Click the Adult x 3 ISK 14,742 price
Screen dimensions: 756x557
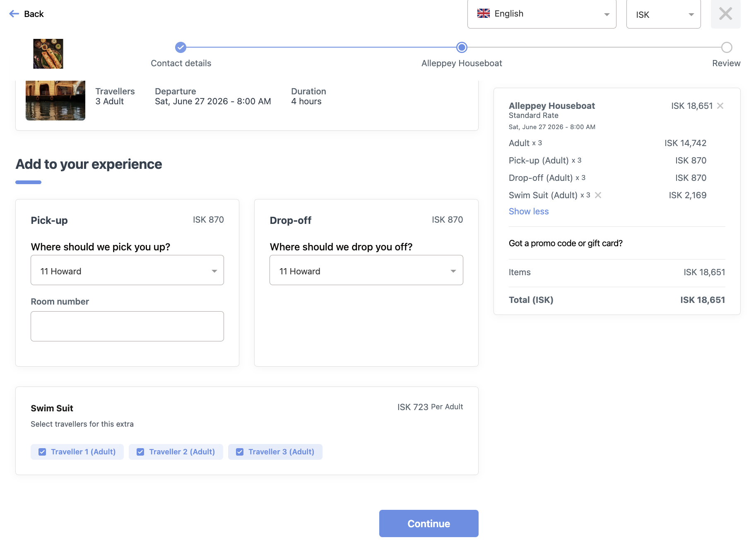685,143
